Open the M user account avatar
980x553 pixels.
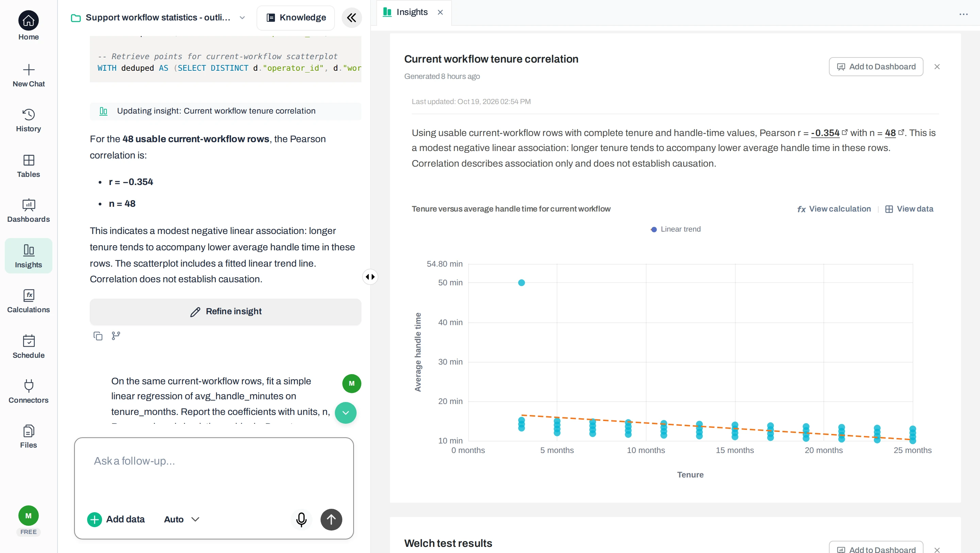(x=29, y=516)
